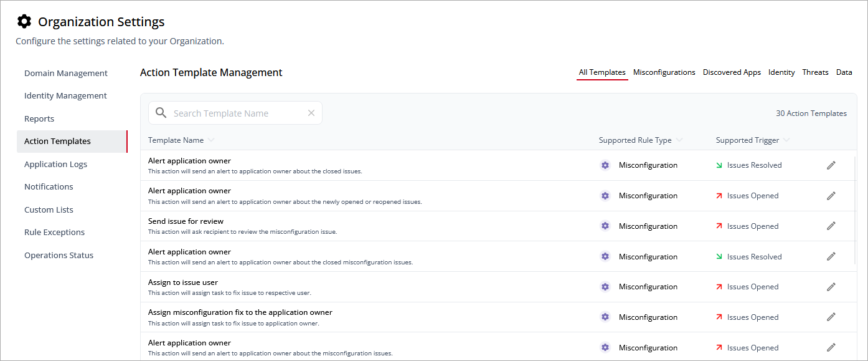Switch to Identity tab
This screenshot has height=361, width=868.
(781, 72)
